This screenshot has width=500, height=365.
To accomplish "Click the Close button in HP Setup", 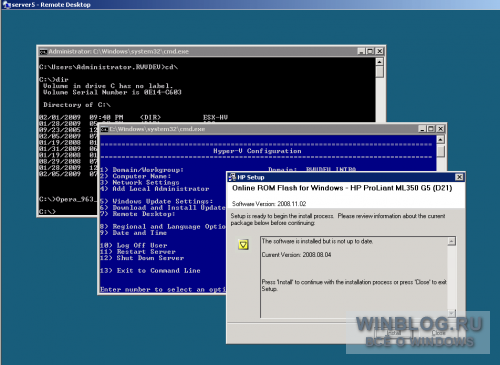I will point(438,333).
